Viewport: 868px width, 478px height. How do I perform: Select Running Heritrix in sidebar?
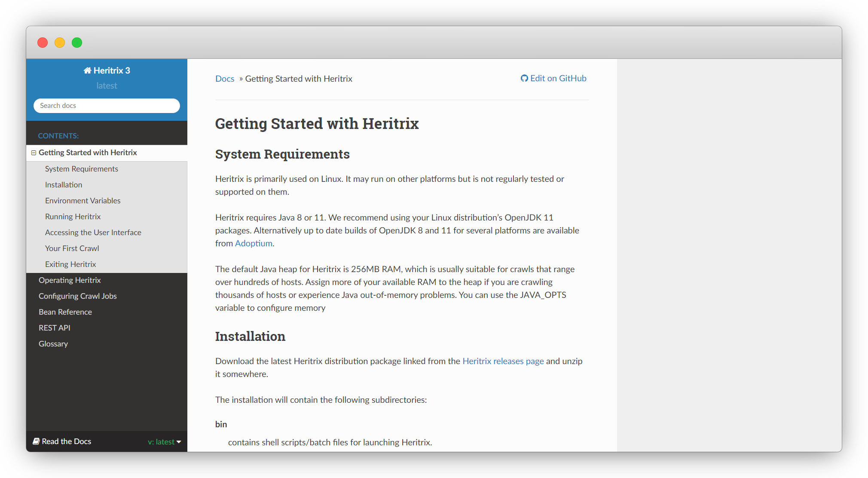[x=73, y=217]
